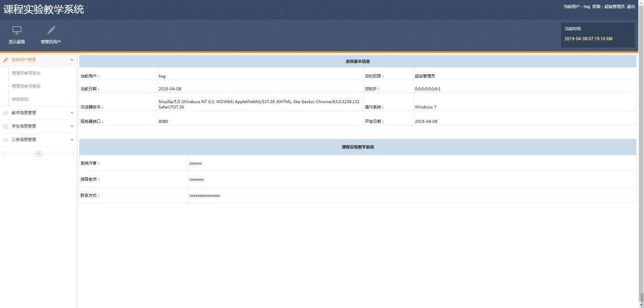The height and width of the screenshot is (308, 644).
Task: Click the Mozilla/5.0 browser version string
Action: [259, 104]
